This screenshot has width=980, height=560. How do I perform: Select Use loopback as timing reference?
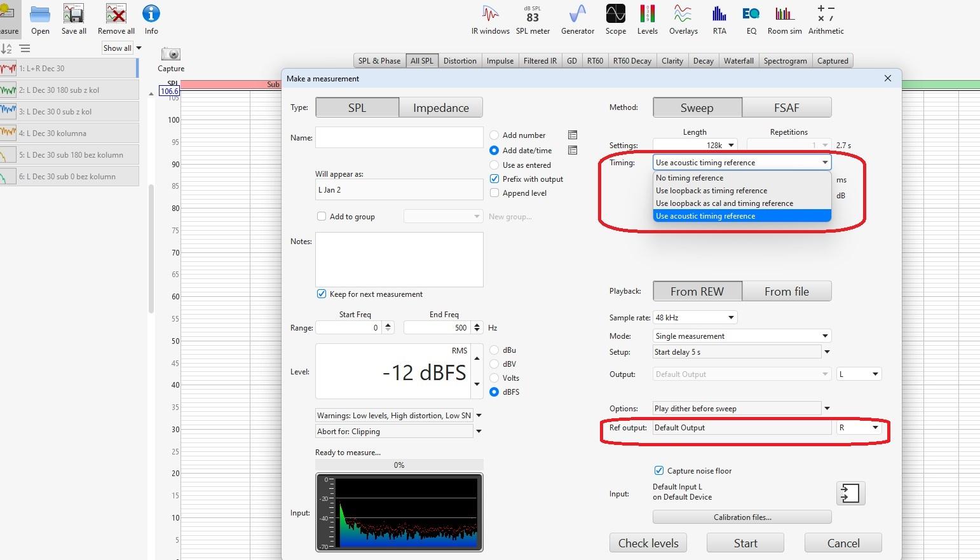pos(711,191)
